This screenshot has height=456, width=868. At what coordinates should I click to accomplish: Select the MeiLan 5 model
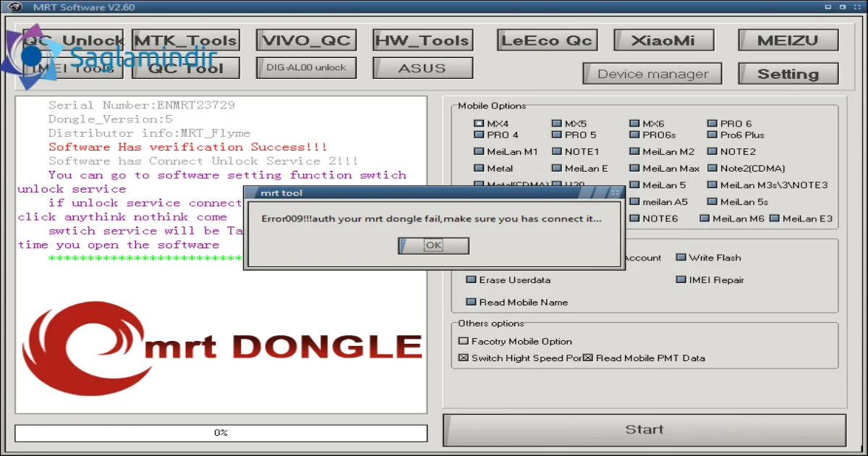[658, 185]
